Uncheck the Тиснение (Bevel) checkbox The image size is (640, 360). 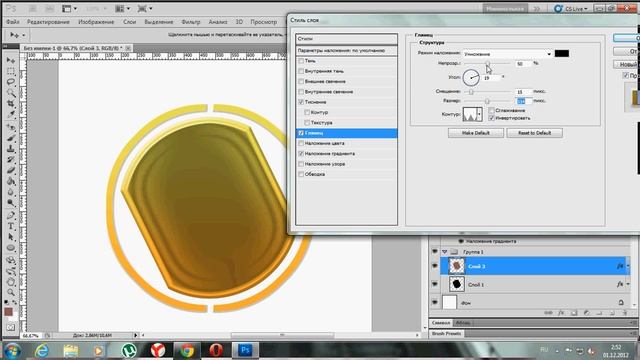pos(301,102)
